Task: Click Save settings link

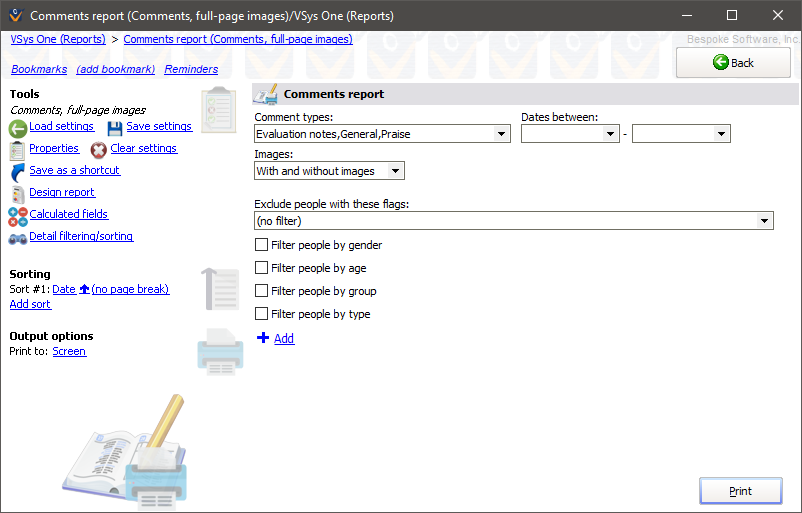Action: 159,126
